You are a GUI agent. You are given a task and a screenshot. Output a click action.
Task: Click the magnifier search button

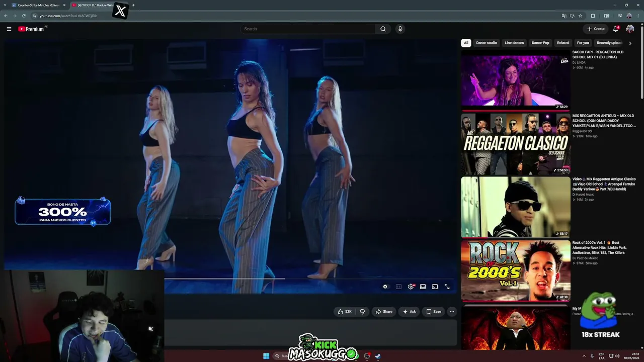[x=383, y=29]
